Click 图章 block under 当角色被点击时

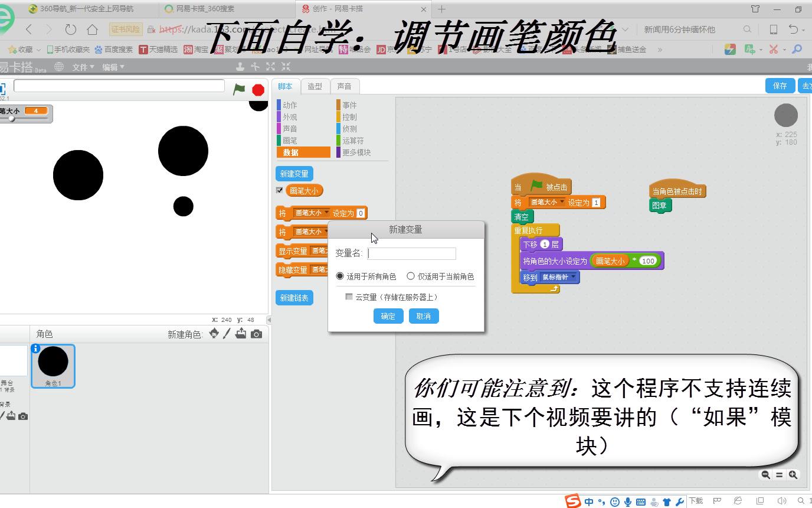point(660,206)
